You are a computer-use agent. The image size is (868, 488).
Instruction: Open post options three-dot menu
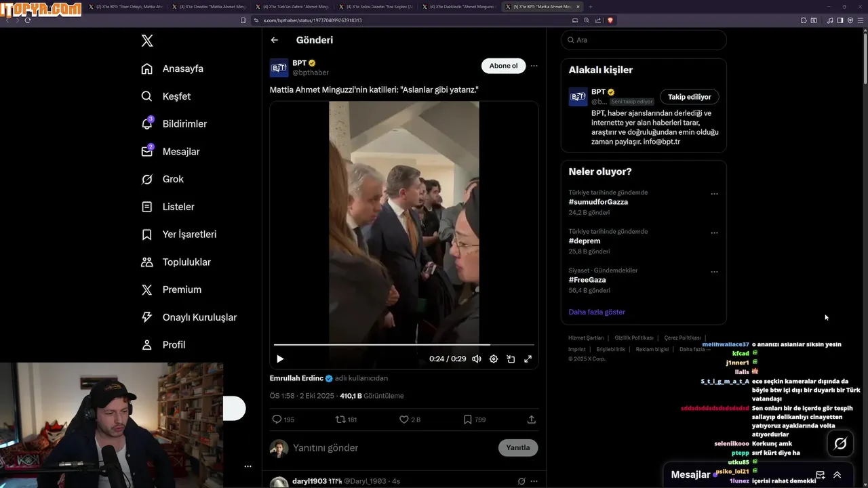[534, 66]
